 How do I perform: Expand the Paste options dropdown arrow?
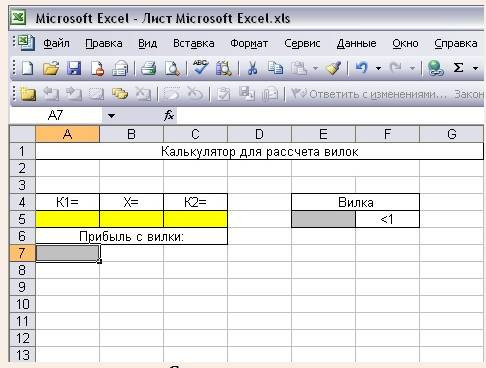pyautogui.click(x=315, y=68)
